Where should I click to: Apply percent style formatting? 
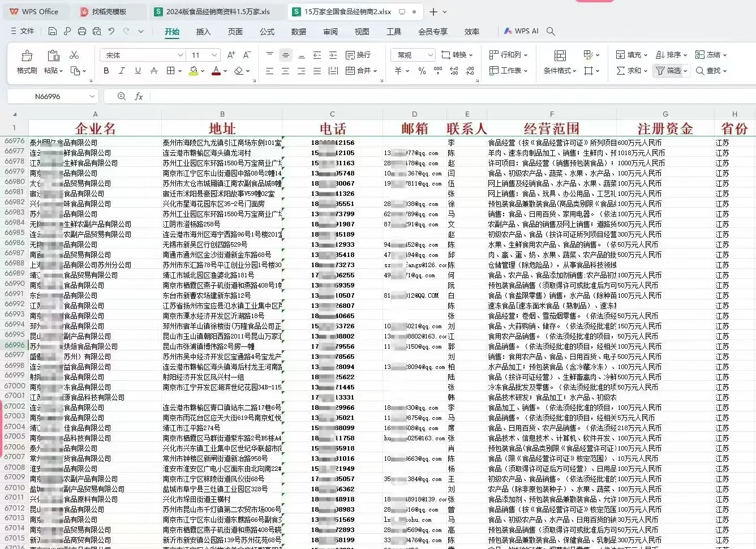pos(421,71)
